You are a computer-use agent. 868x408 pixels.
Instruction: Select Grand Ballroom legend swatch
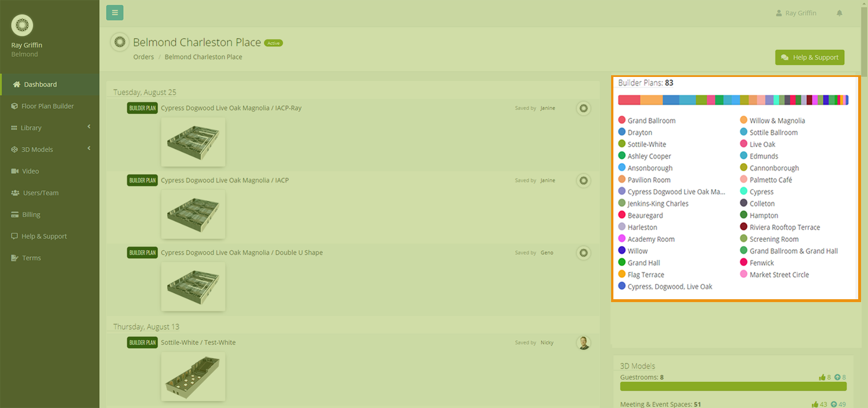622,120
